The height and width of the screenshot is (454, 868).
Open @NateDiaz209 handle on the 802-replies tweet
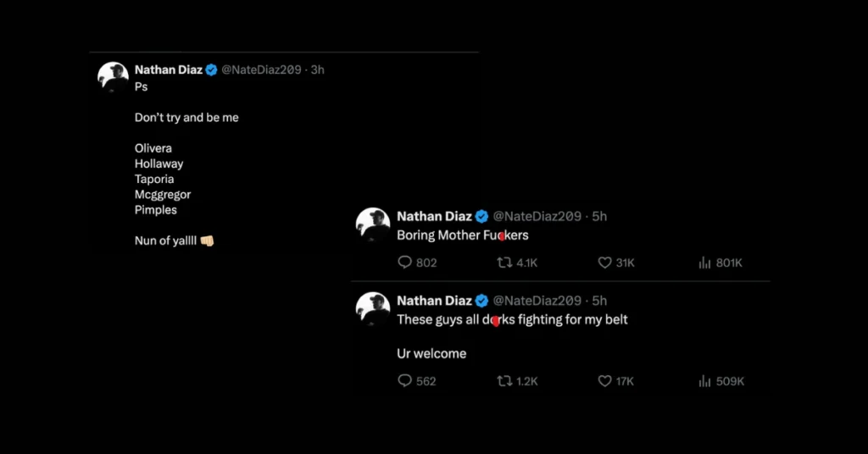[537, 216]
